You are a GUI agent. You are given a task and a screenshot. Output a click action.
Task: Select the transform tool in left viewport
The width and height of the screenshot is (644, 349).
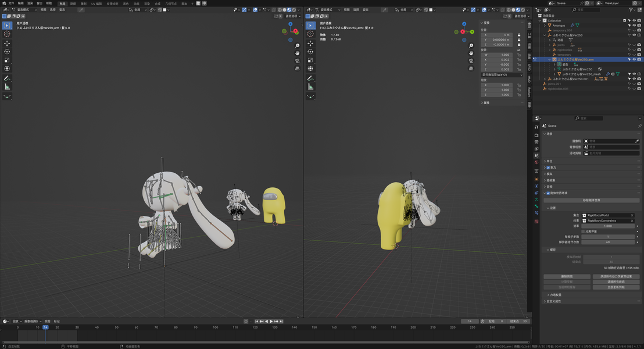point(7,69)
